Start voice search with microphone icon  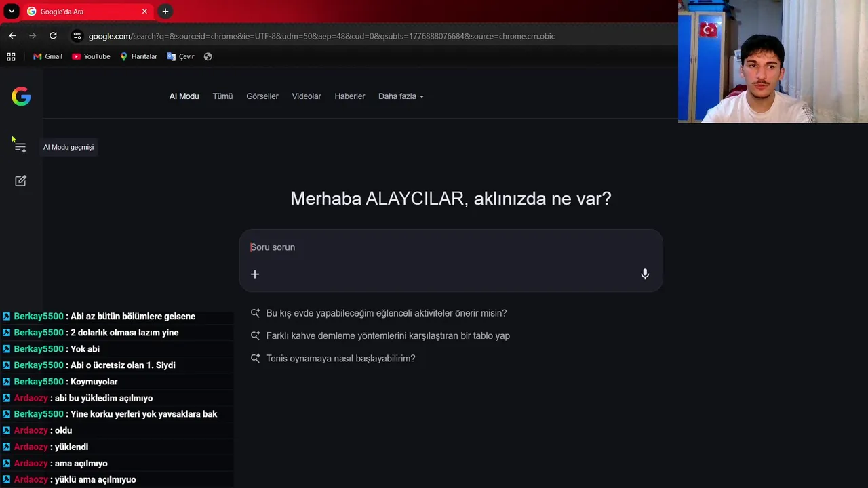tap(645, 274)
